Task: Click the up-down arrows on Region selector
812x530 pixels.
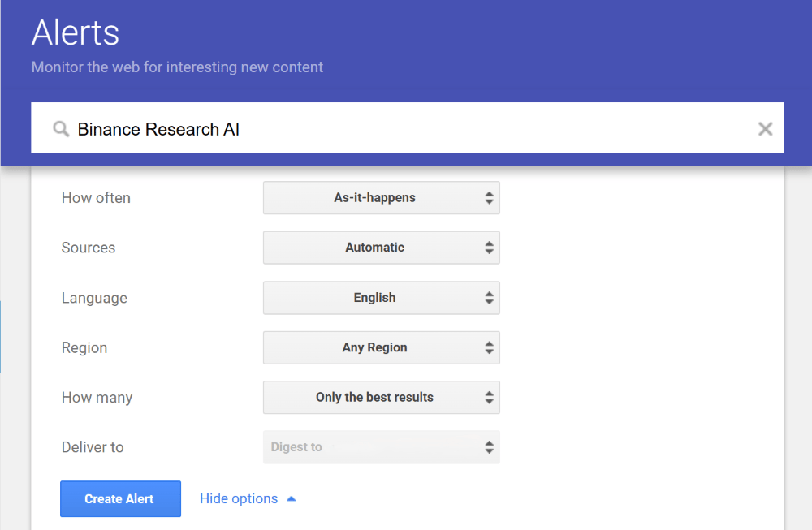Action: click(x=489, y=347)
